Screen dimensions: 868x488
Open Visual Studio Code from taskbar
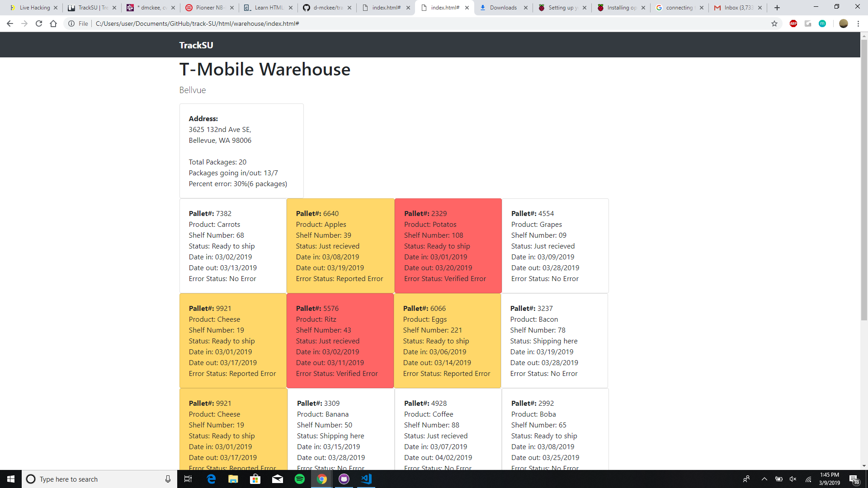pos(366,479)
